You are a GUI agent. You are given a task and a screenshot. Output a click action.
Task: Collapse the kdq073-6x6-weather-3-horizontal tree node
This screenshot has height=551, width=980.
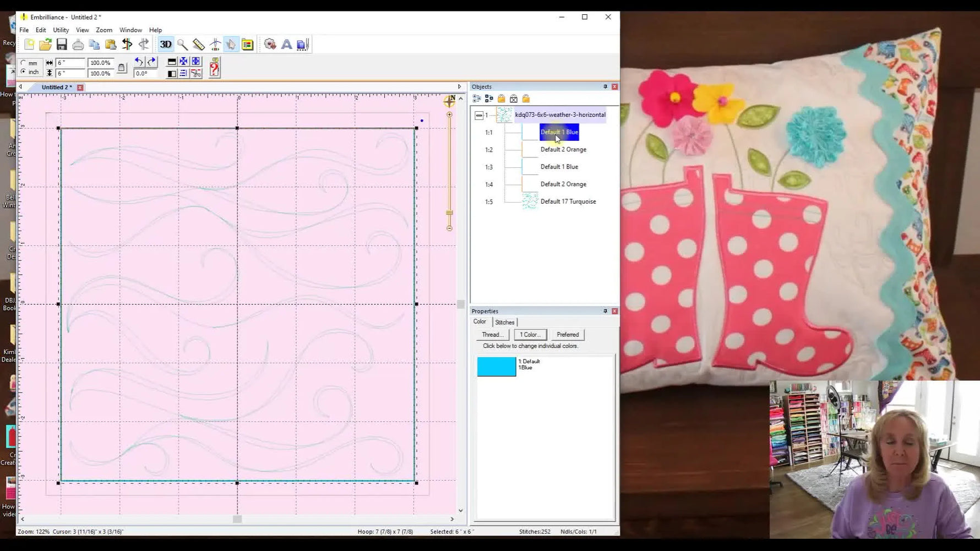pos(479,115)
